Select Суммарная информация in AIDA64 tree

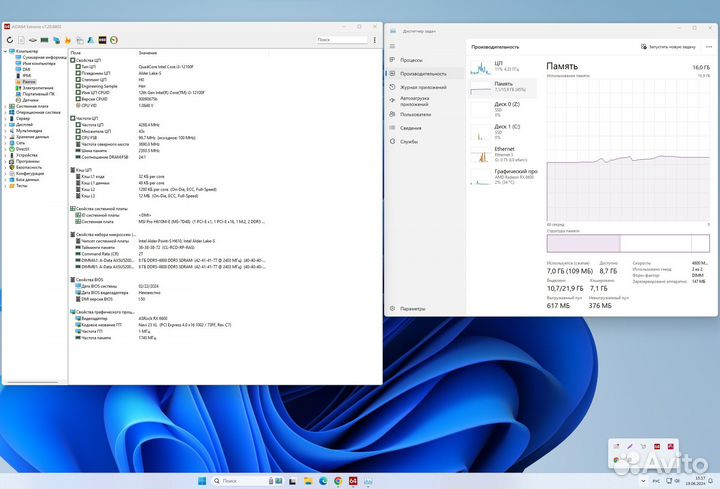coord(41,57)
